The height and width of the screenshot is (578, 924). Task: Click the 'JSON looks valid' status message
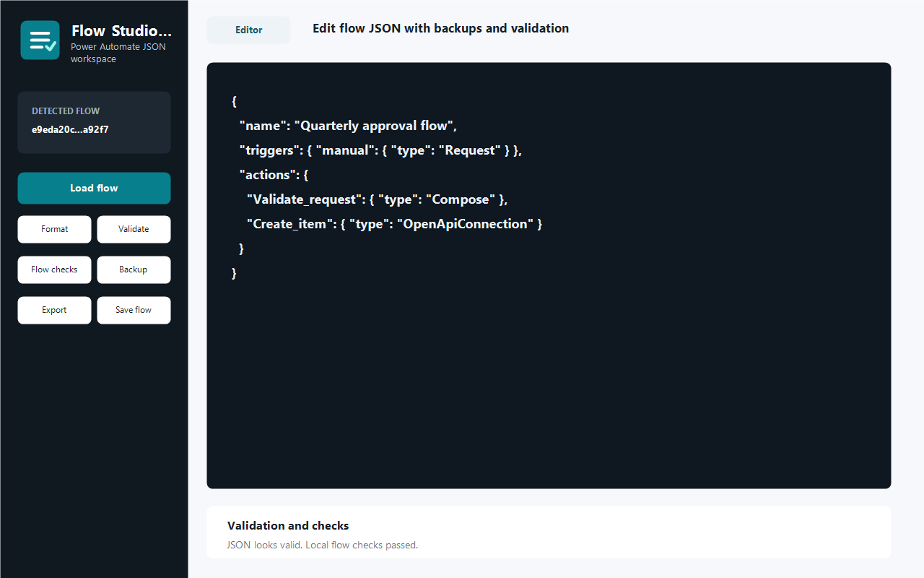click(323, 545)
